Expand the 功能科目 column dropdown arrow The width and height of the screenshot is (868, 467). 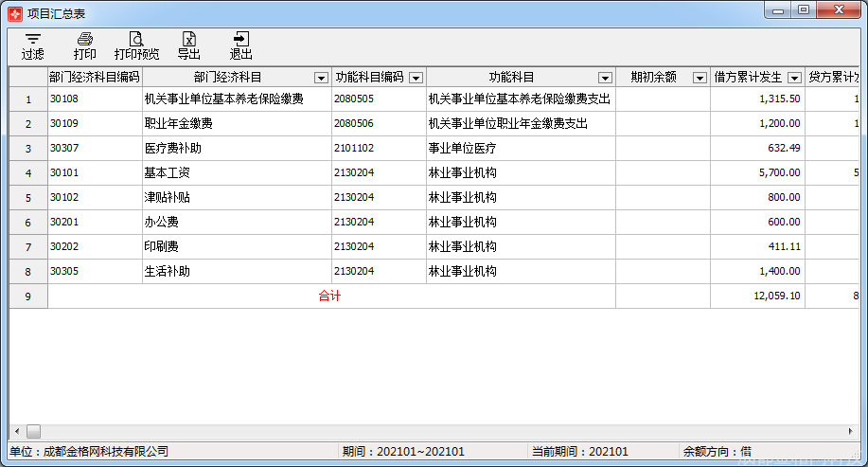pos(606,78)
